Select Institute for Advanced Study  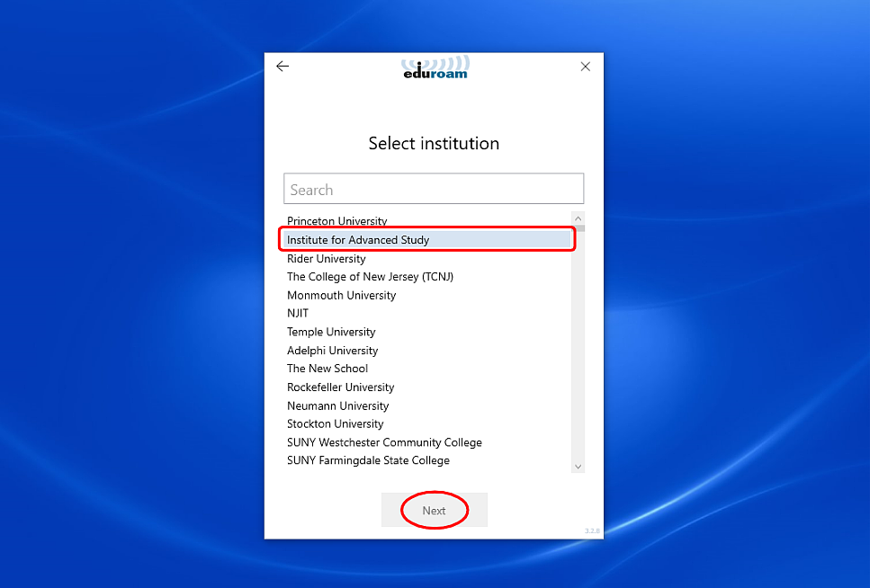[x=358, y=240]
